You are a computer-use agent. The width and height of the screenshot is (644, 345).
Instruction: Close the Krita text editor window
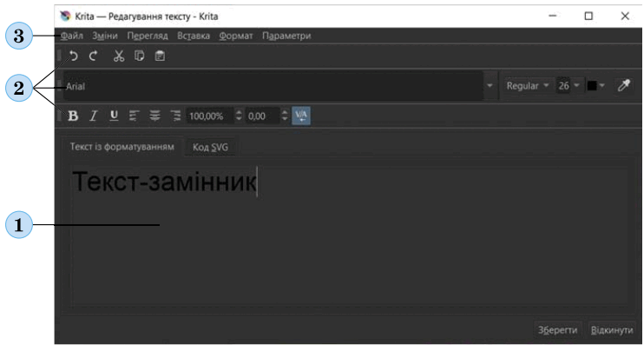click(x=625, y=16)
